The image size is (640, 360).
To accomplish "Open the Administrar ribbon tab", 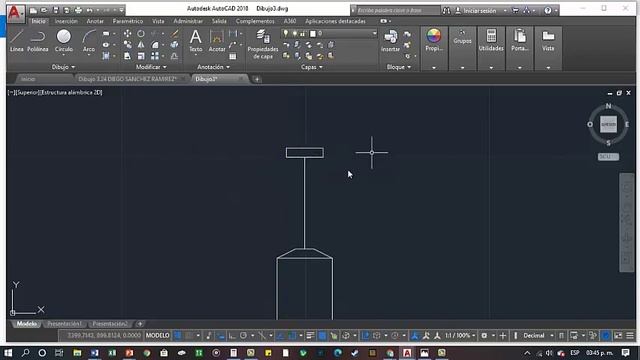I will [188, 21].
